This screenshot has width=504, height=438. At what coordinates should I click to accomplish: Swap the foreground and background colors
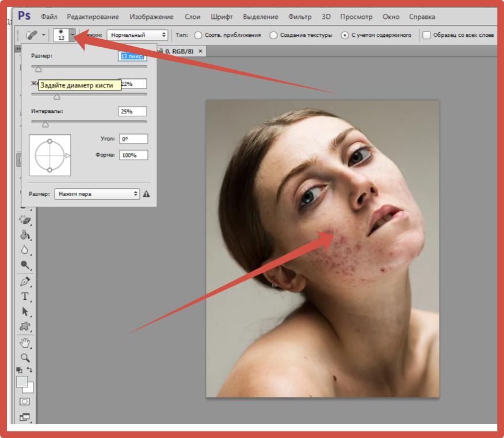(x=30, y=370)
